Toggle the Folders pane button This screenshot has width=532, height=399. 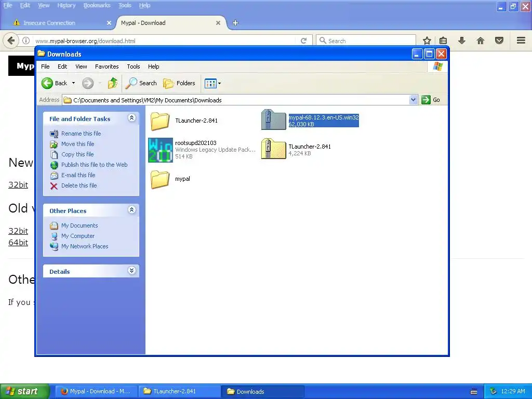(x=179, y=83)
